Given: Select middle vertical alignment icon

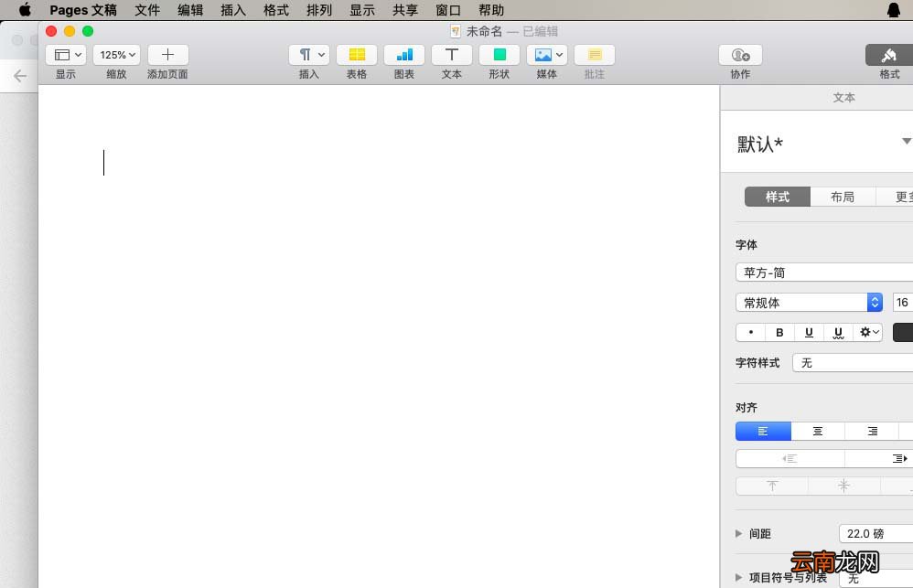Looking at the screenshot, I should point(843,486).
